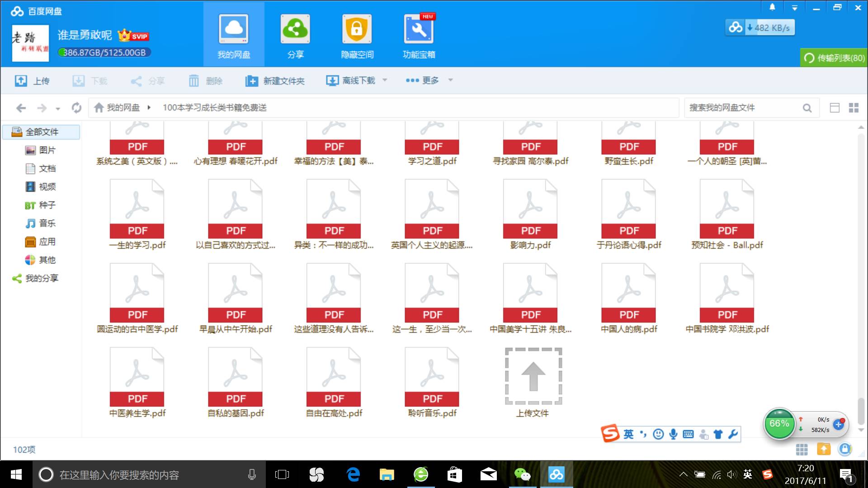Click the vertical scrollbar thumb

pyautogui.click(x=861, y=410)
